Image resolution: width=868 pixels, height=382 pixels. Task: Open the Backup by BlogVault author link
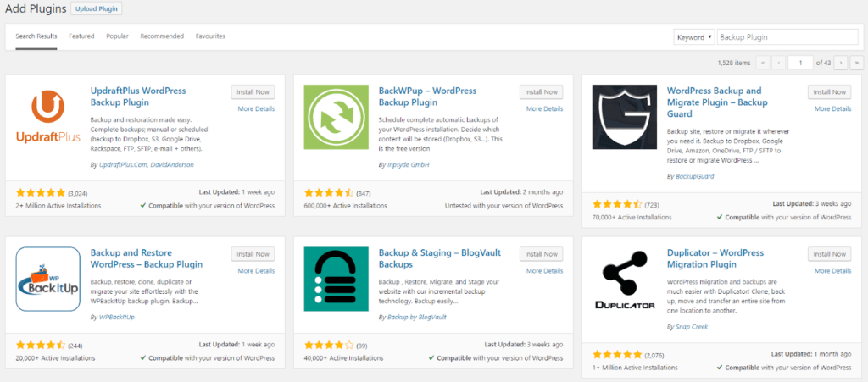[x=416, y=318]
